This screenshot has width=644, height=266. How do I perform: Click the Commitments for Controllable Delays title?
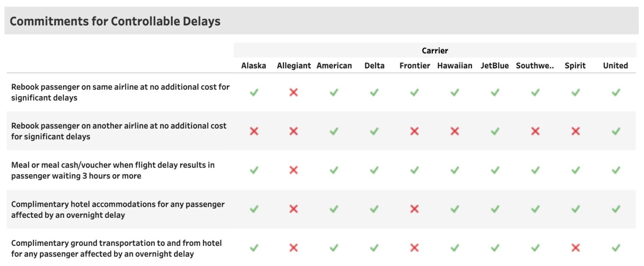[x=115, y=21]
